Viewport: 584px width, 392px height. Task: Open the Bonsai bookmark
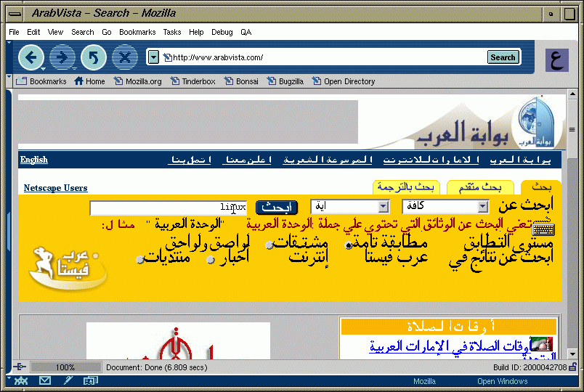241,81
